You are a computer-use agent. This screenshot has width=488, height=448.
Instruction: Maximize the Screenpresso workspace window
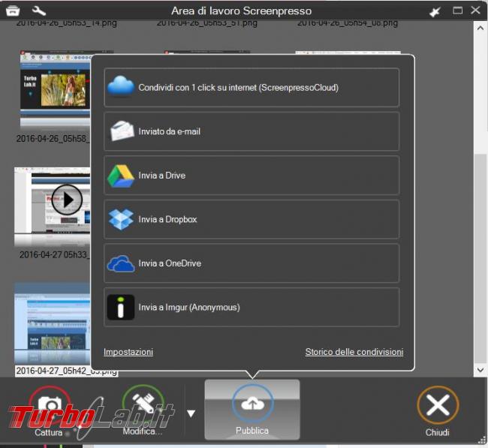(457, 11)
